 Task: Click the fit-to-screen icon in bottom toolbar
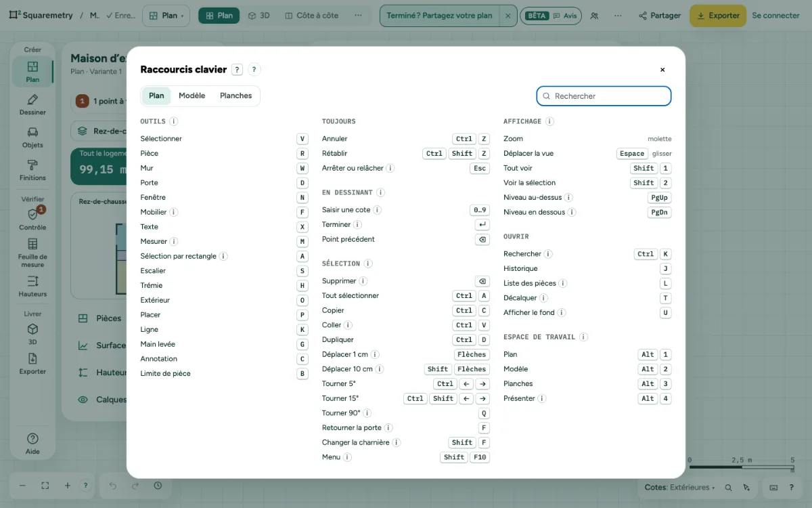(45, 486)
